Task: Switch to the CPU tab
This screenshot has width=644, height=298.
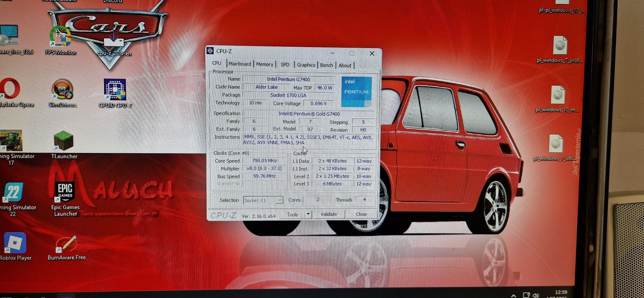Action: pyautogui.click(x=217, y=63)
